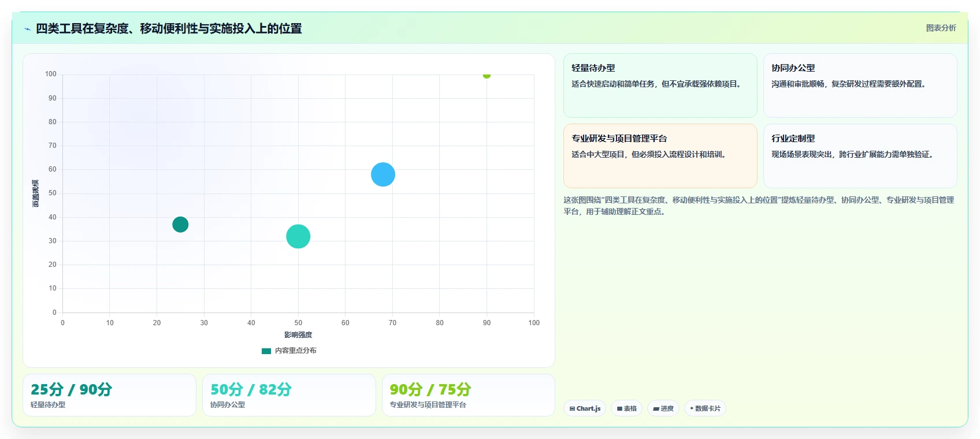Open the 行业定制型 description card
The width and height of the screenshot is (980, 439).
pyautogui.click(x=860, y=156)
